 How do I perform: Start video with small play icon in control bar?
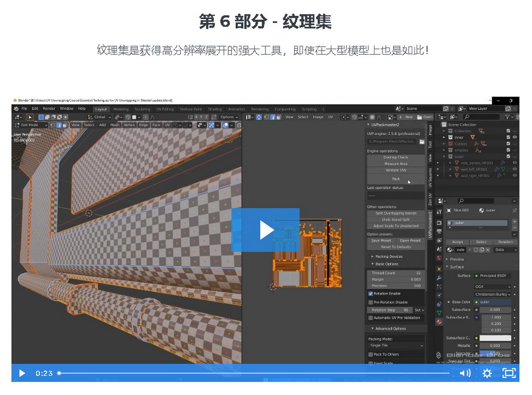coord(22,373)
